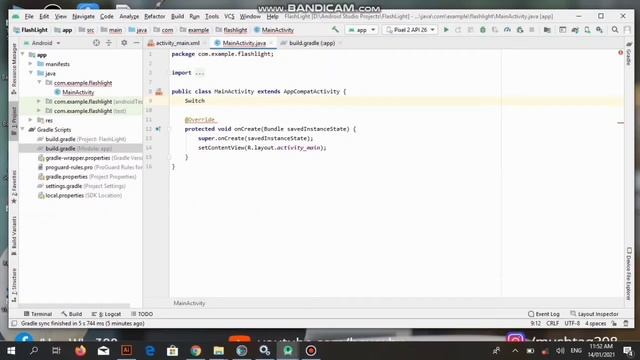Open Structure side tab
640x360 pixels.
[x=14, y=285]
